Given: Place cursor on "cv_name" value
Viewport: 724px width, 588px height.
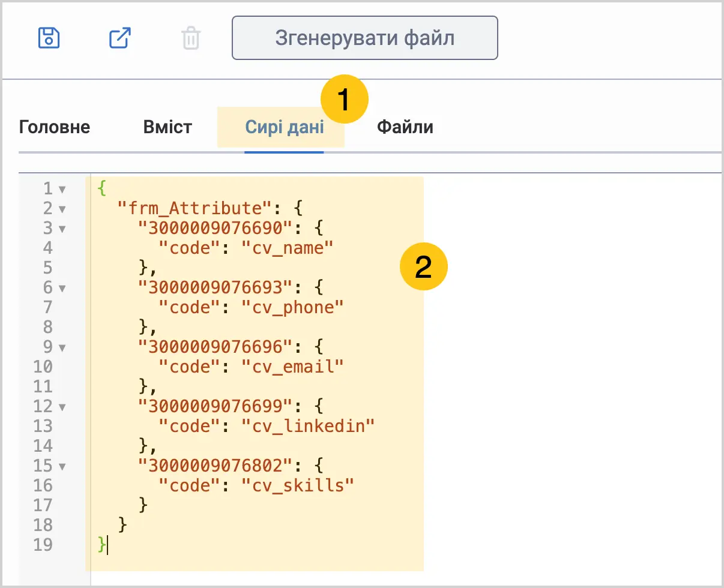Looking at the screenshot, I should 287,247.
